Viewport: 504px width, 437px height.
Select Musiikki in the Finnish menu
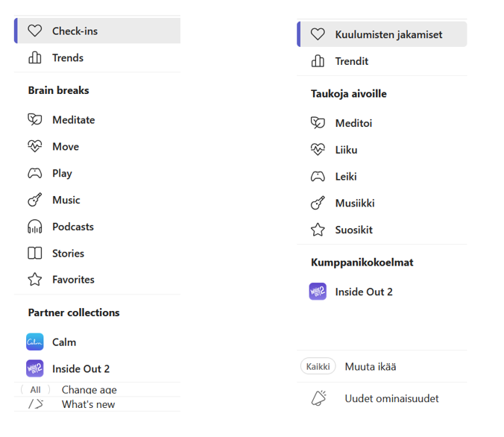tap(355, 203)
